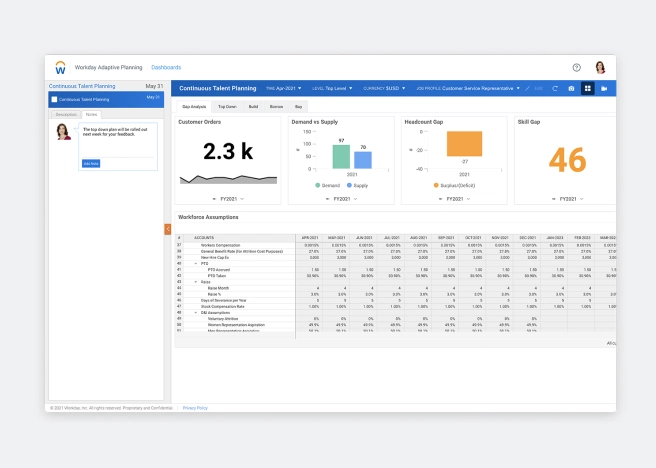This screenshot has height=468, width=656.
Task: Click the filter icon beside Demand vs Supply FY2021
Action: point(328,199)
